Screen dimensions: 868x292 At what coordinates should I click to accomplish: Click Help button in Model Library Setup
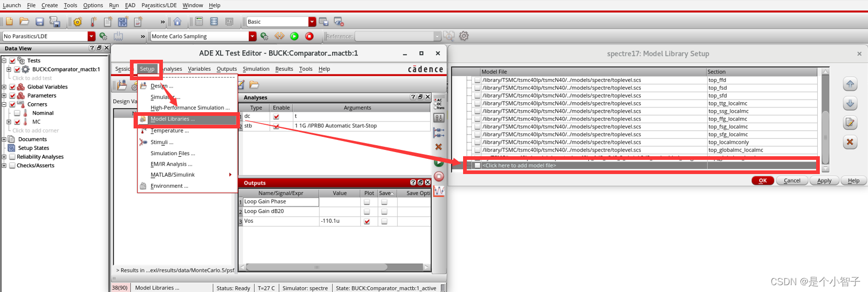coord(853,180)
